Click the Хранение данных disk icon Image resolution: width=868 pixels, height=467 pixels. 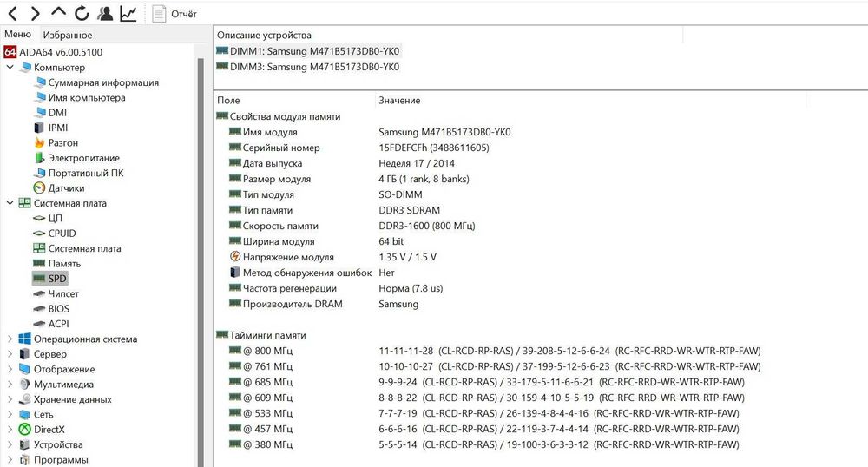(25, 399)
